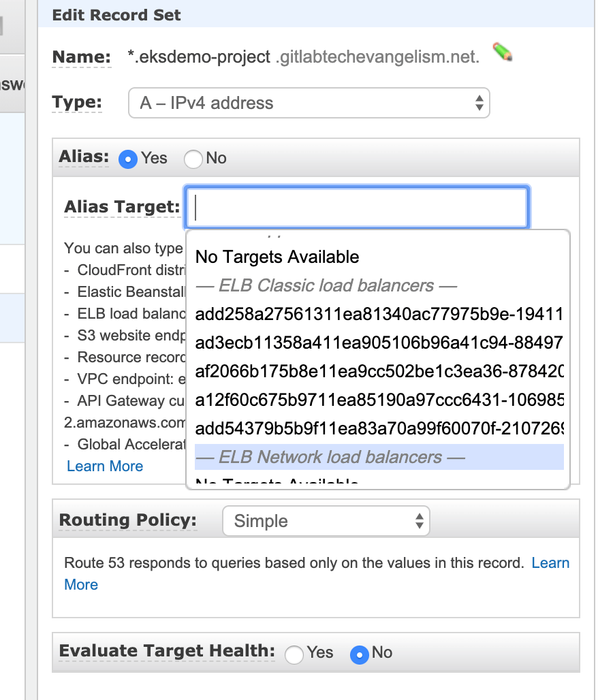Open the Learn More link about alias targets
598x700 pixels.
click(104, 466)
